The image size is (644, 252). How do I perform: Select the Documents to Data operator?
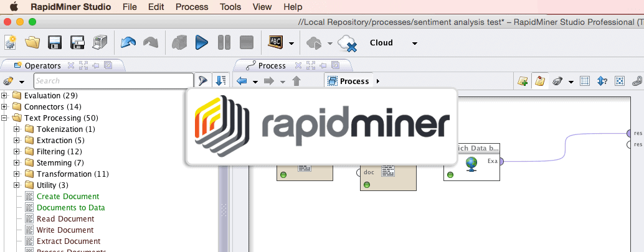[70, 208]
